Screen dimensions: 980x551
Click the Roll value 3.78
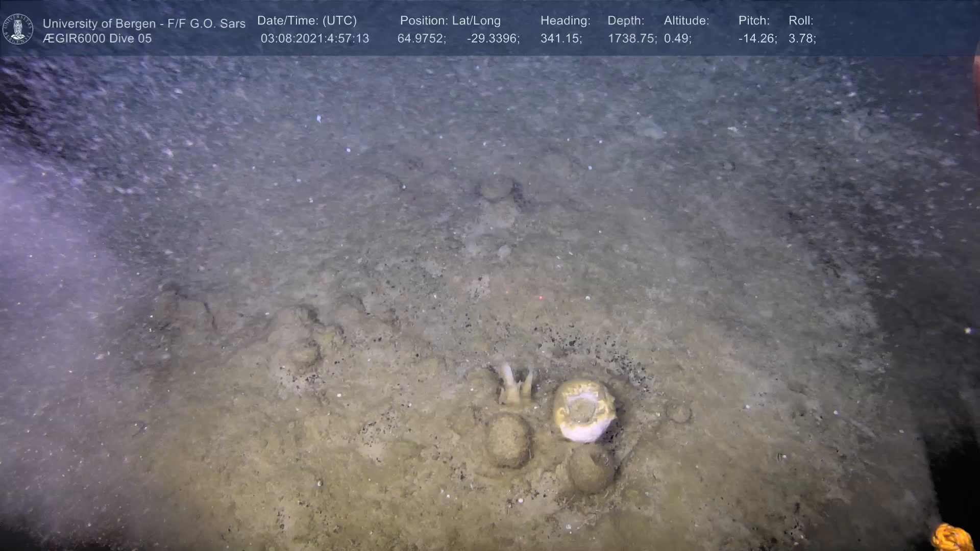pyautogui.click(x=801, y=39)
